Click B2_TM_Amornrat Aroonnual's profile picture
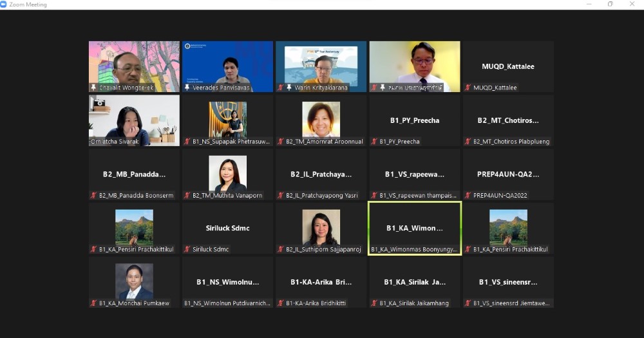Screen dimensions: 644x338 [x=321, y=119]
